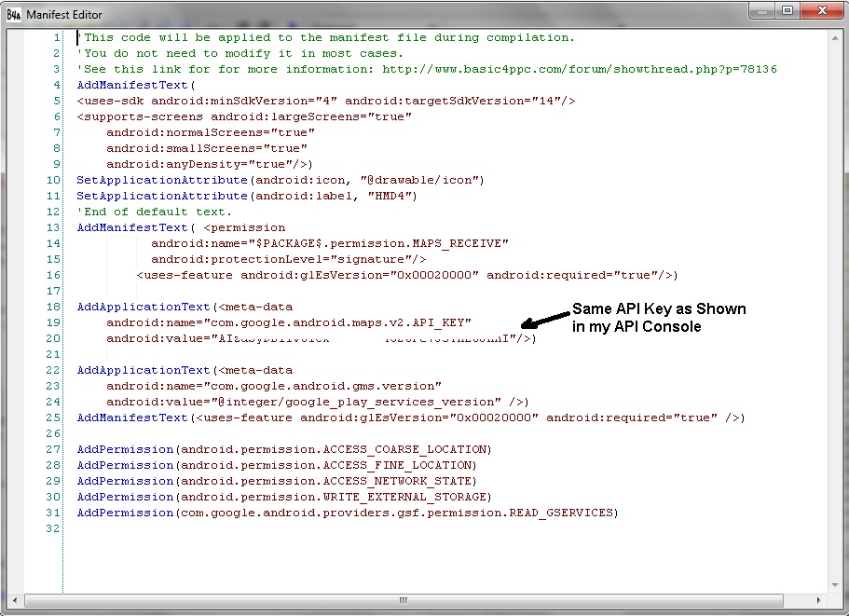This screenshot has height=616, width=849.
Task: Click AddPermission ACCESS_COARSE_LOCATION line
Action: pyautogui.click(x=284, y=449)
